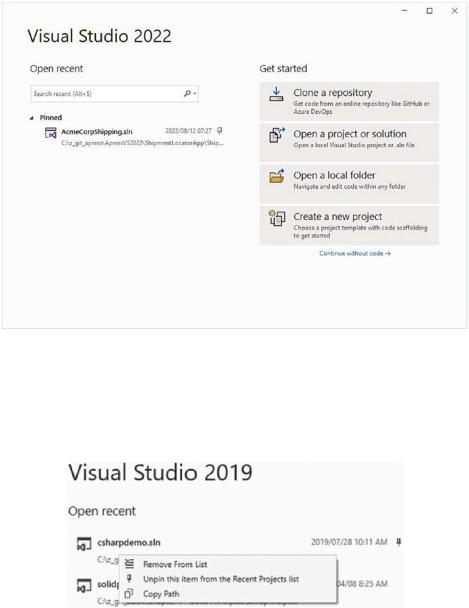Click the Open a local folder icon
Image resolution: width=469 pixels, height=608 pixels.
pyautogui.click(x=277, y=176)
